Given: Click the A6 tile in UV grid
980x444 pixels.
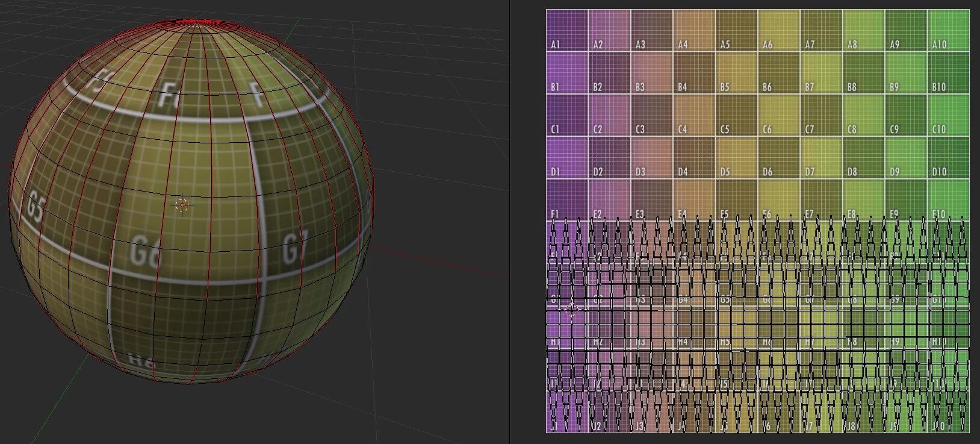Looking at the screenshot, I should pos(779,30).
